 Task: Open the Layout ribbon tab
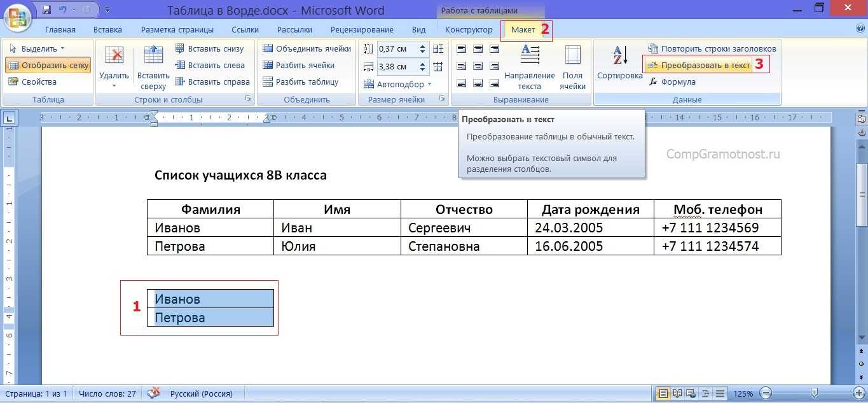[x=523, y=30]
